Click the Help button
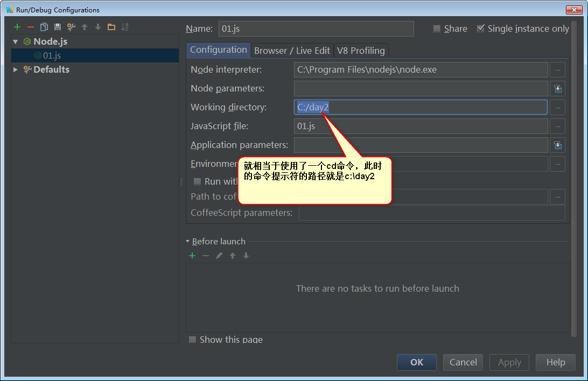588x381 pixels. click(x=556, y=362)
